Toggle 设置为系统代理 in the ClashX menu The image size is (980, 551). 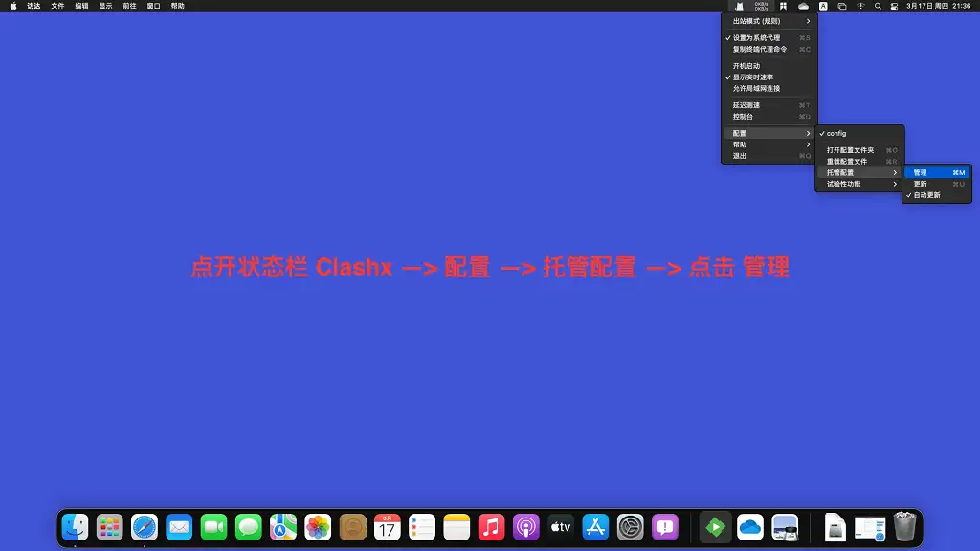click(x=756, y=37)
